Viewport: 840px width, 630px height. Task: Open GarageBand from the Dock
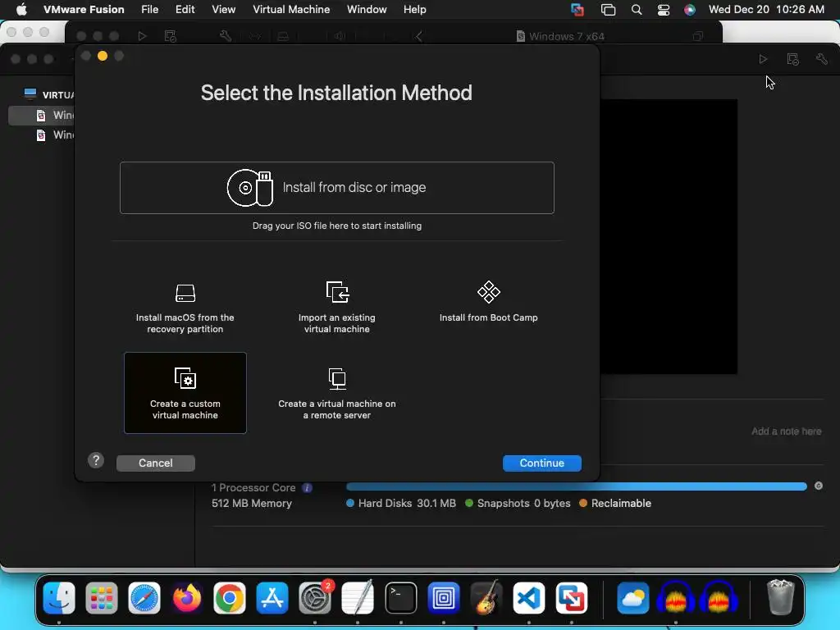[x=486, y=598]
